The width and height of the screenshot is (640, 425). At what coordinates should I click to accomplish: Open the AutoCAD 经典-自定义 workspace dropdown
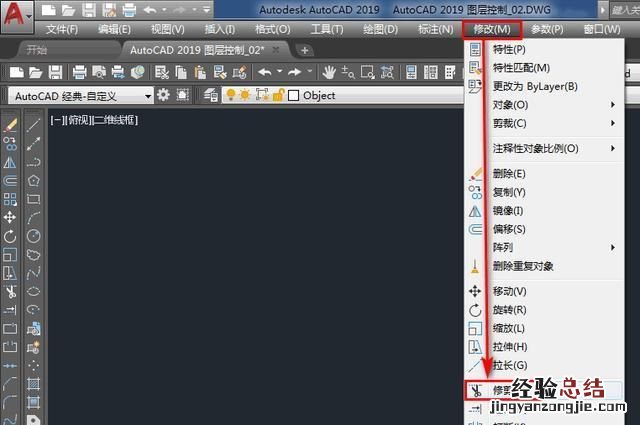pos(81,96)
